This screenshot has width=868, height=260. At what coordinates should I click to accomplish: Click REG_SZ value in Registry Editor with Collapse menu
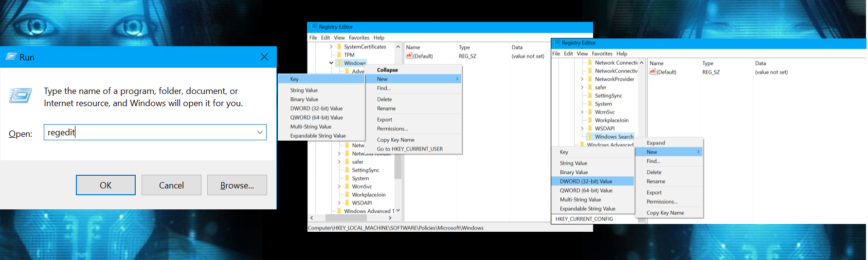click(x=467, y=56)
